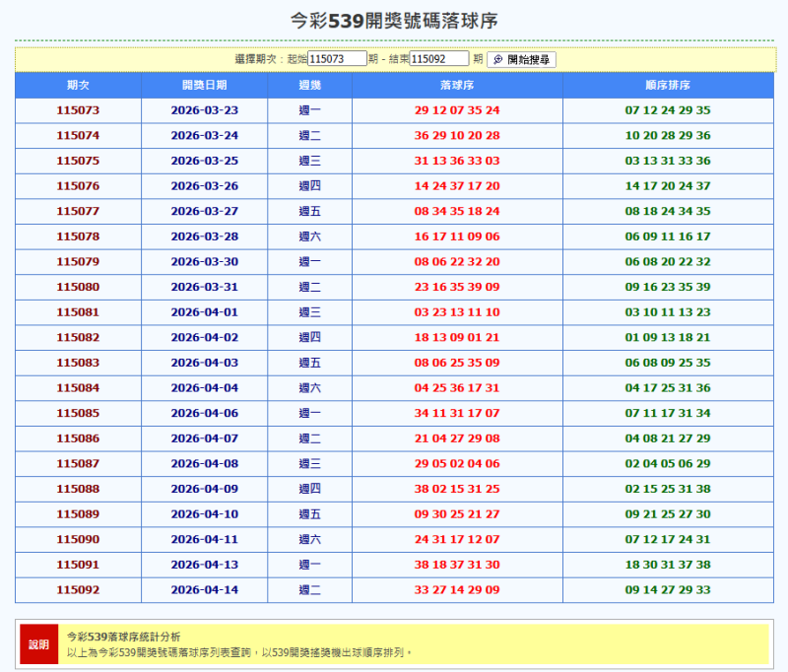Viewport: 788px width, 672px height.
Task: Click the date 2026-03-25
Action: coord(205,161)
